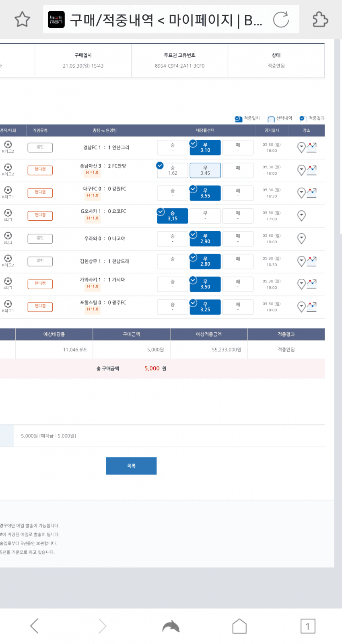Open the location pin for 경남FC vs 안산그리

[x=301, y=147]
